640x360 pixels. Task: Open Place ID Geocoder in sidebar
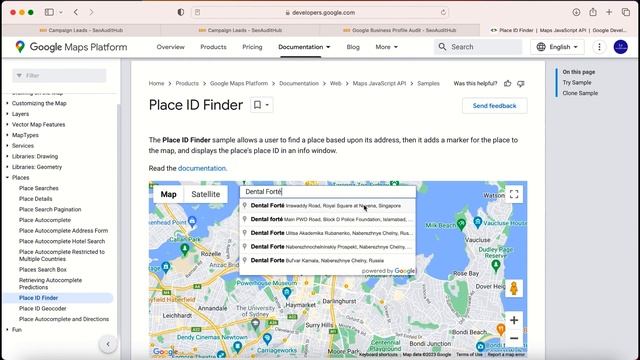42,309
